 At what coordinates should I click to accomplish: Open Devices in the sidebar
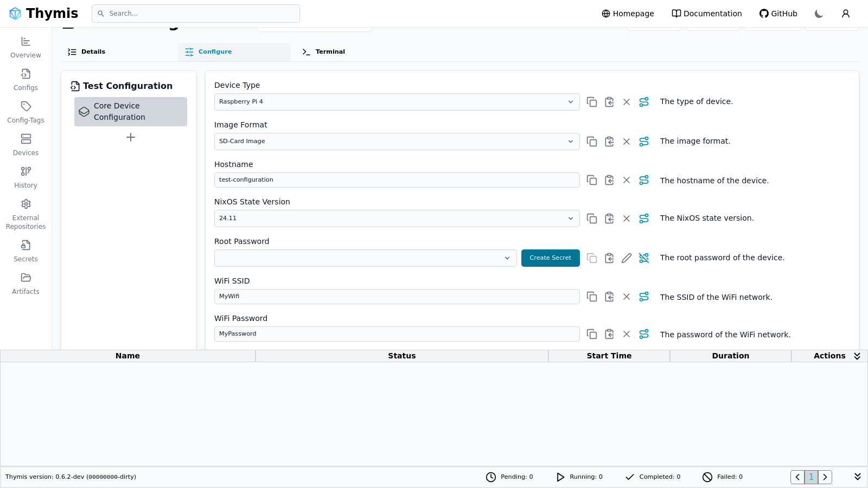25,145
